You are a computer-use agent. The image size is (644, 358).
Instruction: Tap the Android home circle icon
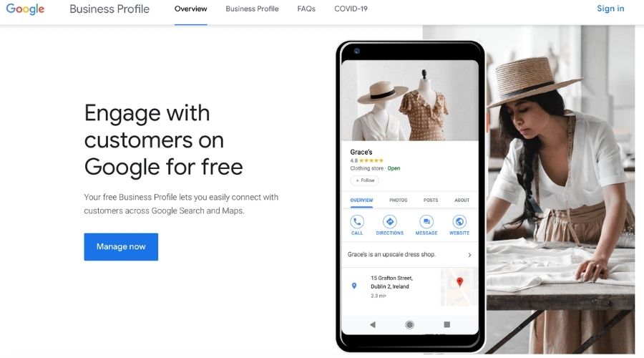pos(409,325)
